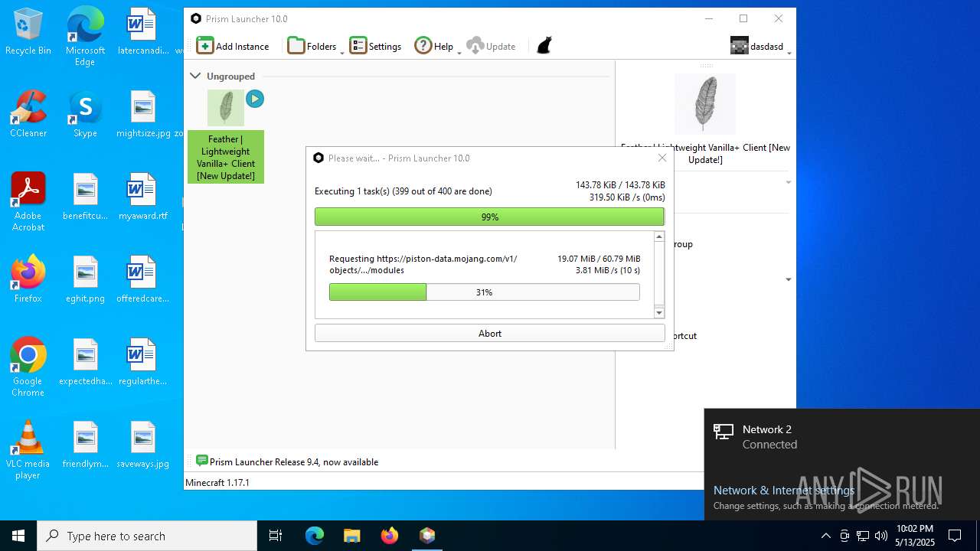
Task: Select Network 2 Connected entry
Action: [x=841, y=436]
